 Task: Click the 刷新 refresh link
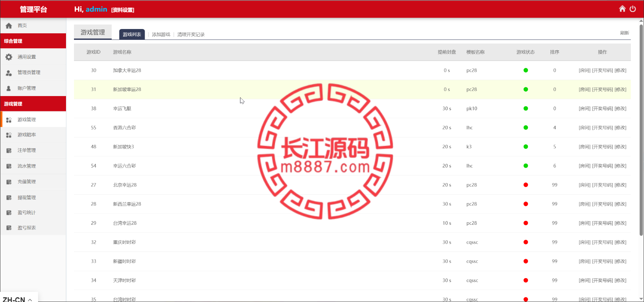click(x=624, y=33)
